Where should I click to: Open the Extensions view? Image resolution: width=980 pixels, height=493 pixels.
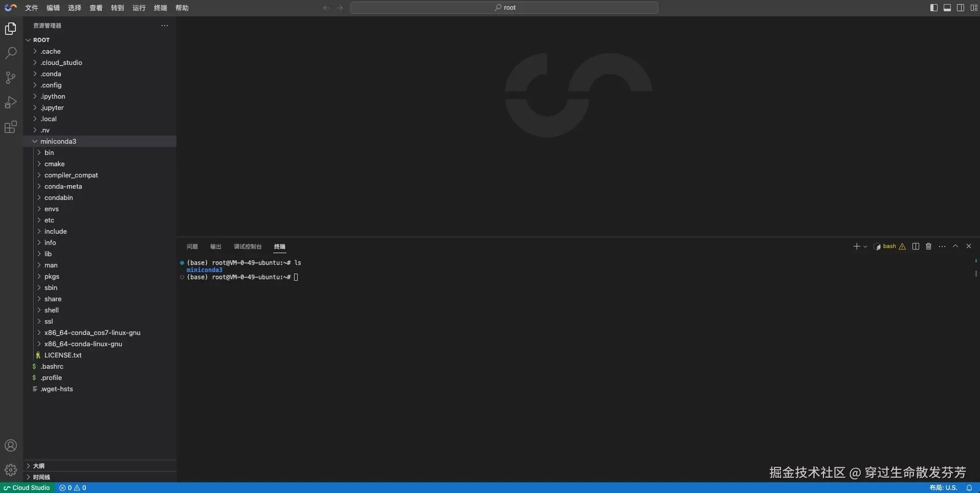pyautogui.click(x=11, y=127)
